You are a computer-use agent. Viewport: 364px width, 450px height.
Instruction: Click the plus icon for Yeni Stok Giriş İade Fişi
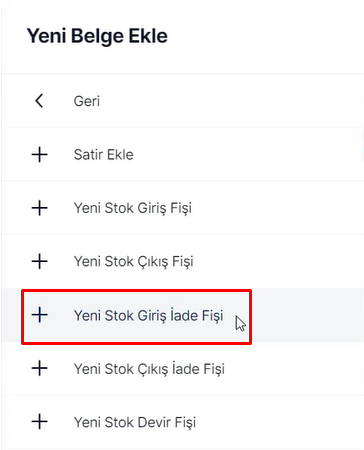click(x=40, y=315)
